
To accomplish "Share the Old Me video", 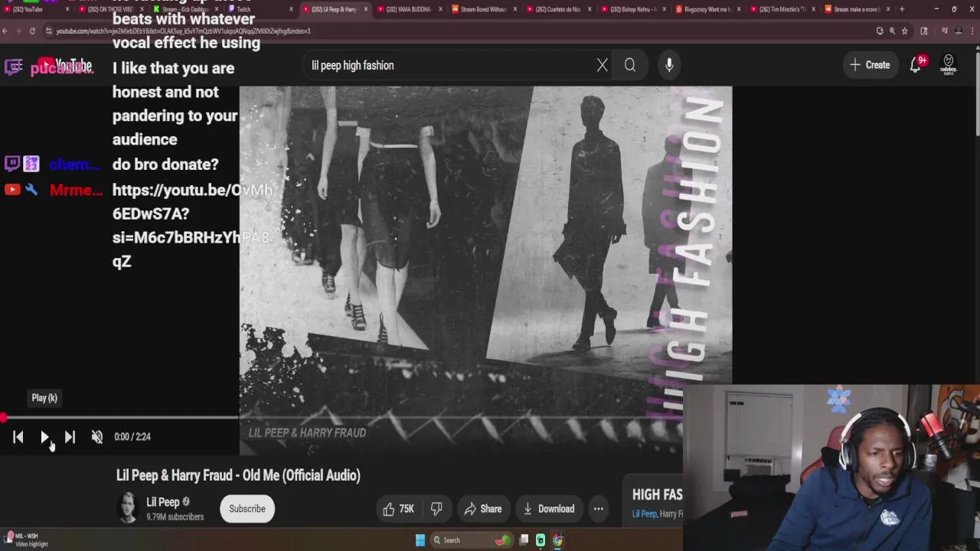I will [483, 509].
